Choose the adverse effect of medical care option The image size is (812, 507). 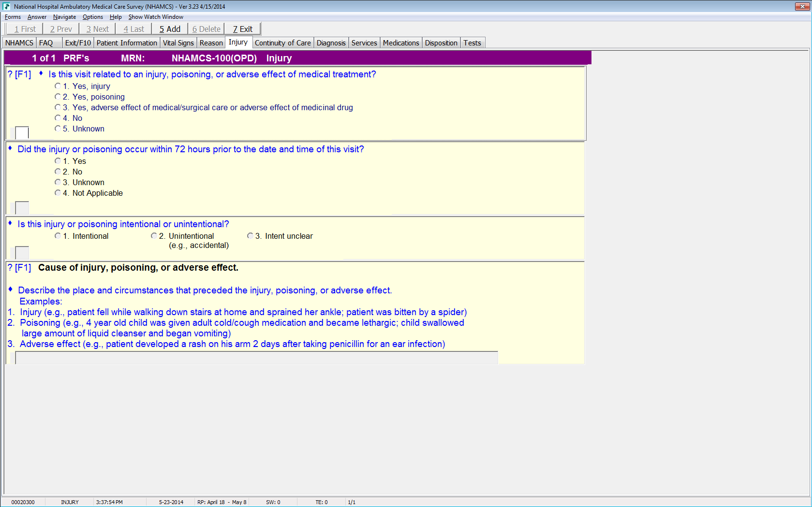(x=58, y=107)
